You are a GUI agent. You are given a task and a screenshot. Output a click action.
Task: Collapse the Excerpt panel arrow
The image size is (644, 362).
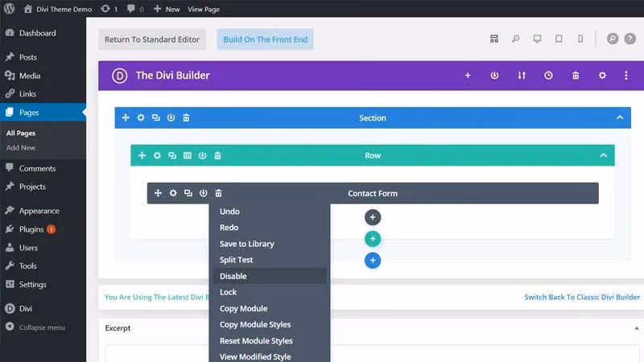point(636,328)
